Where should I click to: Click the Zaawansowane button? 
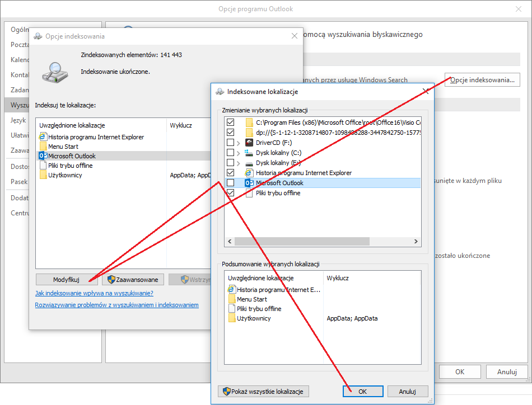[x=133, y=280]
